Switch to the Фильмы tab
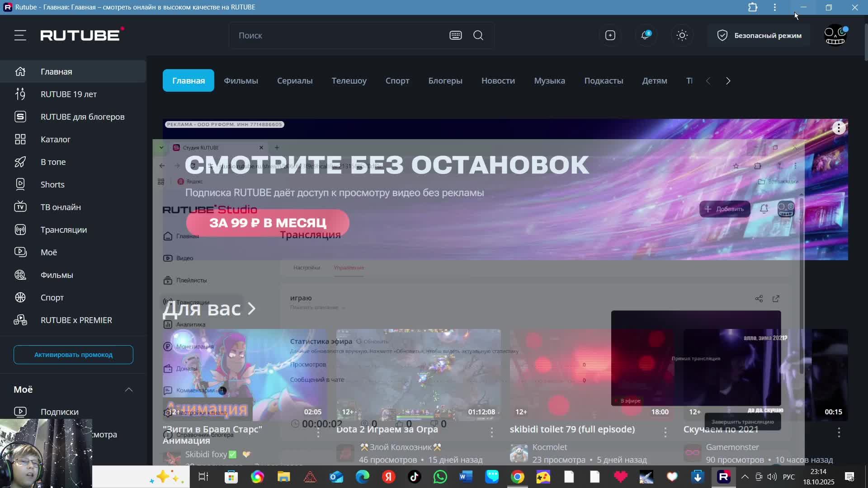Image resolution: width=868 pixels, height=488 pixels. click(x=241, y=80)
